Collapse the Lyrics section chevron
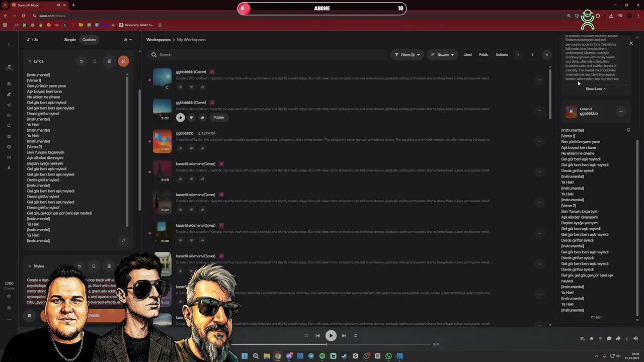Image resolution: width=644 pixels, height=362 pixels. 30,61
